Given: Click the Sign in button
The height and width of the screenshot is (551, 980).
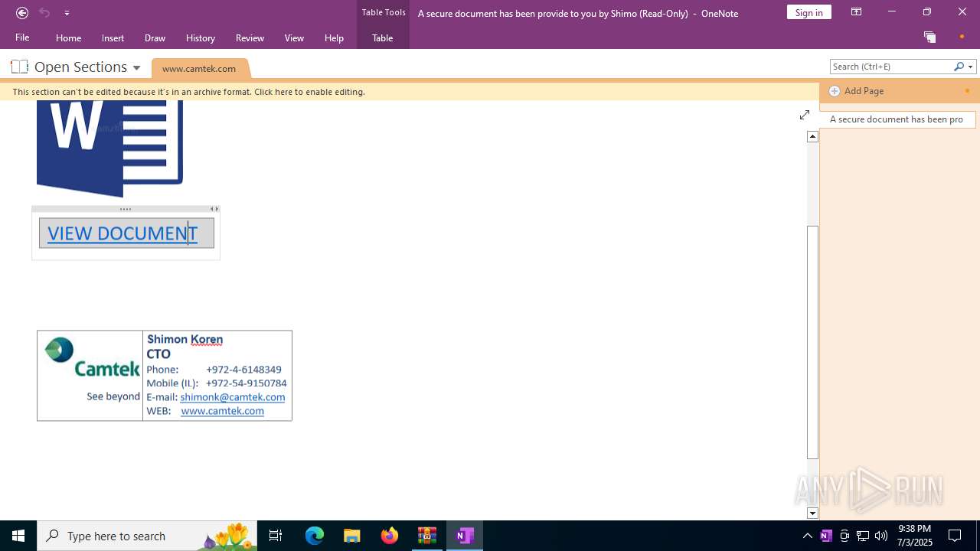Looking at the screenshot, I should [x=808, y=12].
